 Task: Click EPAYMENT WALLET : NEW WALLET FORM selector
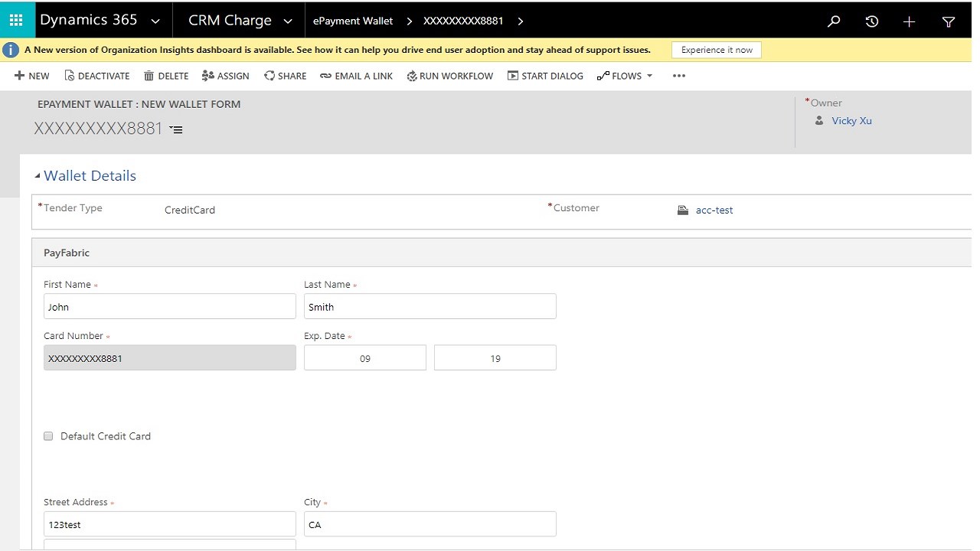pos(139,104)
